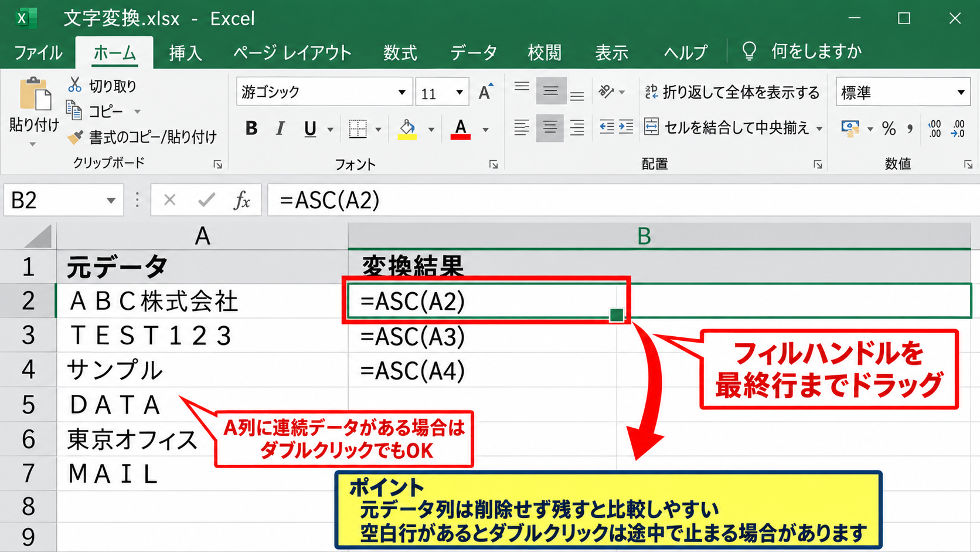
Task: Toggle wrap text (折り返して全体を表示する)
Action: 731,92
